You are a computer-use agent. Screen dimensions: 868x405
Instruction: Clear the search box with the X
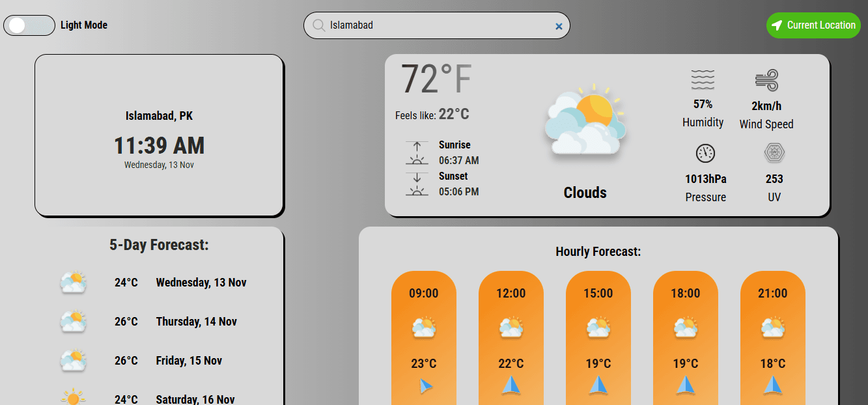[559, 26]
